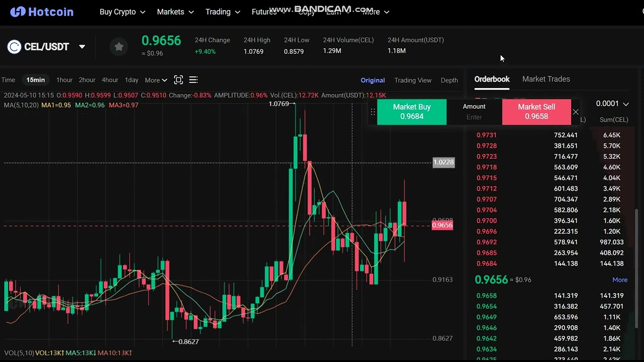
Task: Select ask price 0.9692 in orderbook
Action: coord(487,242)
